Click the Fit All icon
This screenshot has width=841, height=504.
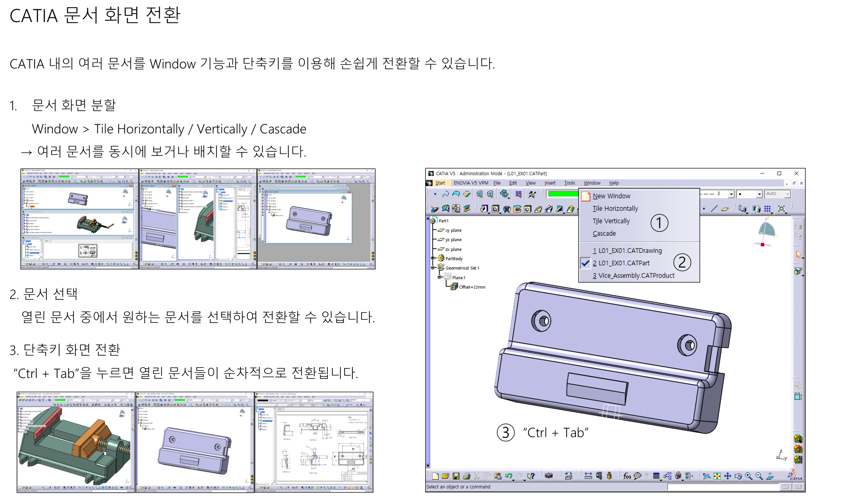tap(717, 476)
